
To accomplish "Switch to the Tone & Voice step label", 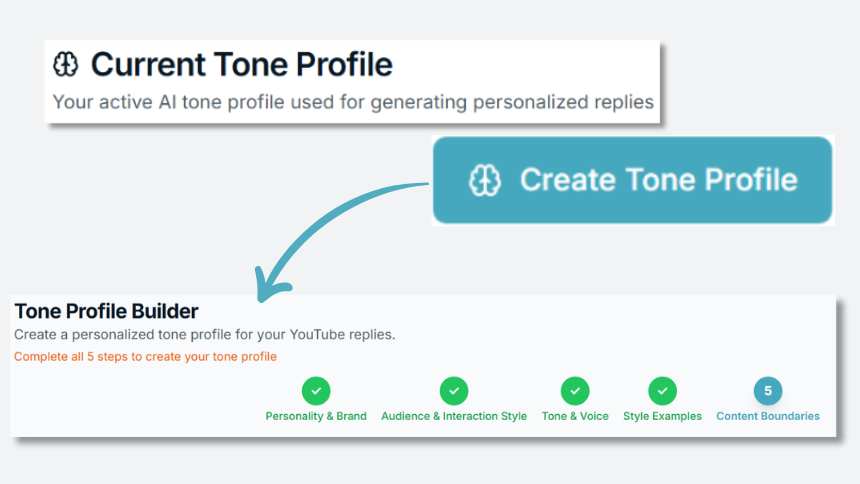I will (575, 416).
